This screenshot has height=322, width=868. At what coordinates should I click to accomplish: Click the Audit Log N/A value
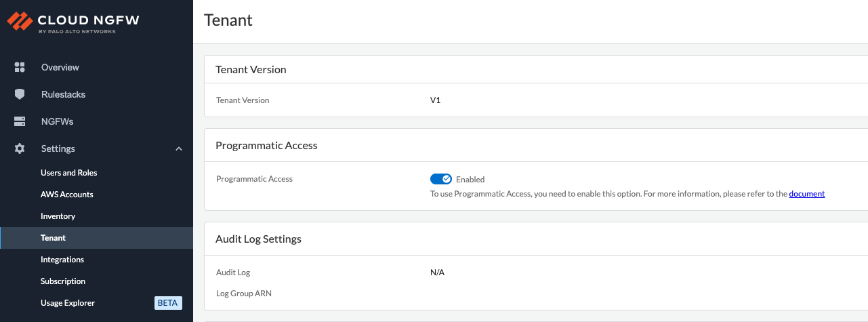click(x=437, y=273)
